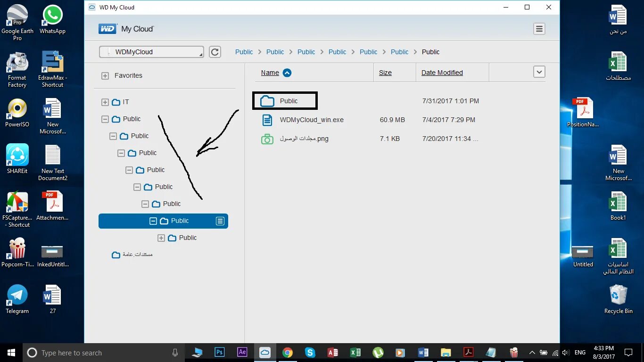Open من نحن Word document
The width and height of the screenshot is (644, 362).
618,20
